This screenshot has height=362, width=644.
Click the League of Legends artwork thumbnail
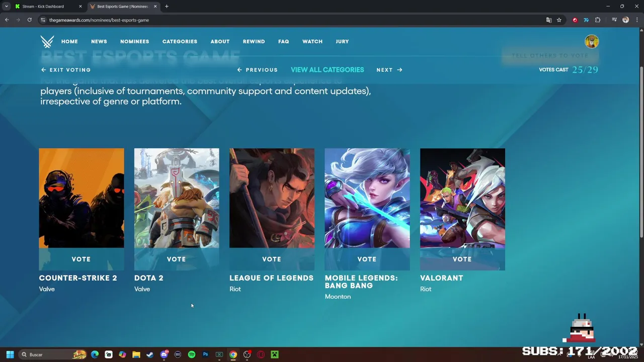tap(272, 198)
